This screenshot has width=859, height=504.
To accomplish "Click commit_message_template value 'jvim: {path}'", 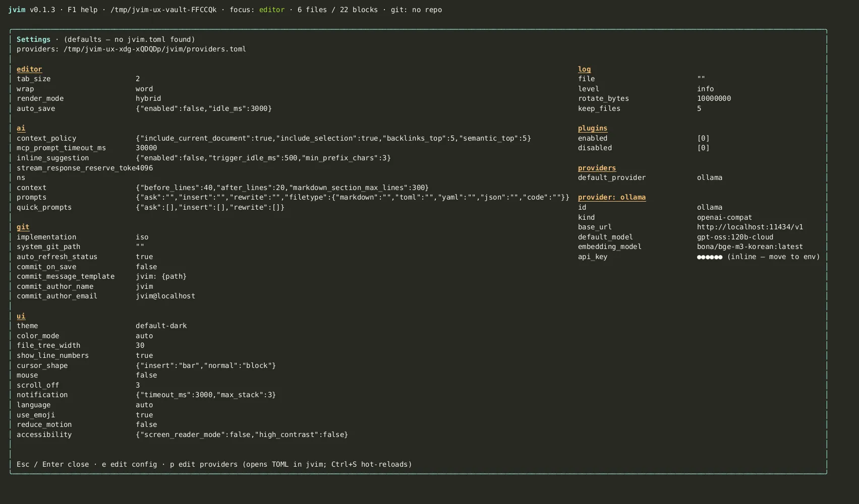I will pos(161,276).
